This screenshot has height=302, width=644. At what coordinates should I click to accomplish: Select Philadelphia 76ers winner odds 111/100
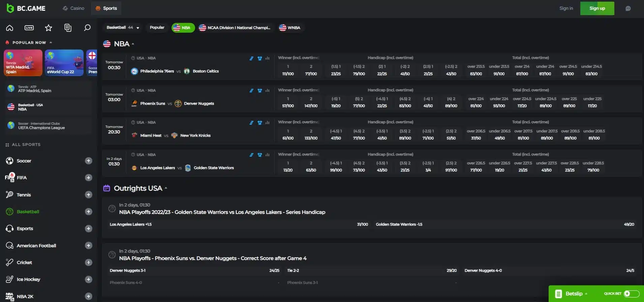(288, 70)
